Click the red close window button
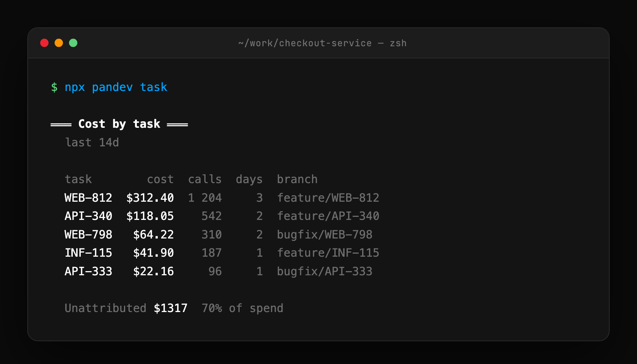This screenshot has height=364, width=637. (44, 43)
